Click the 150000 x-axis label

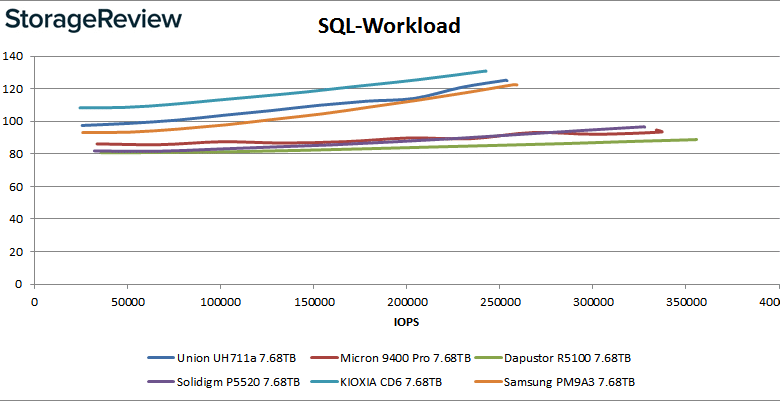[313, 302]
